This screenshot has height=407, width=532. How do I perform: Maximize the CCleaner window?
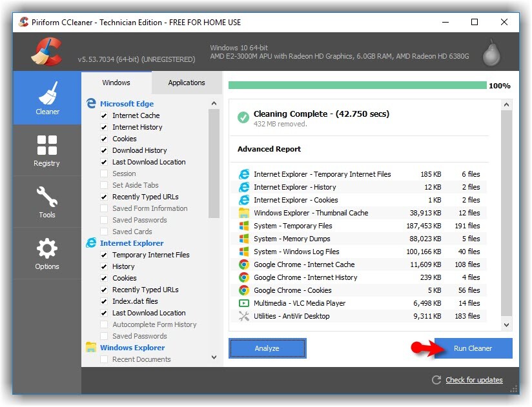point(475,22)
